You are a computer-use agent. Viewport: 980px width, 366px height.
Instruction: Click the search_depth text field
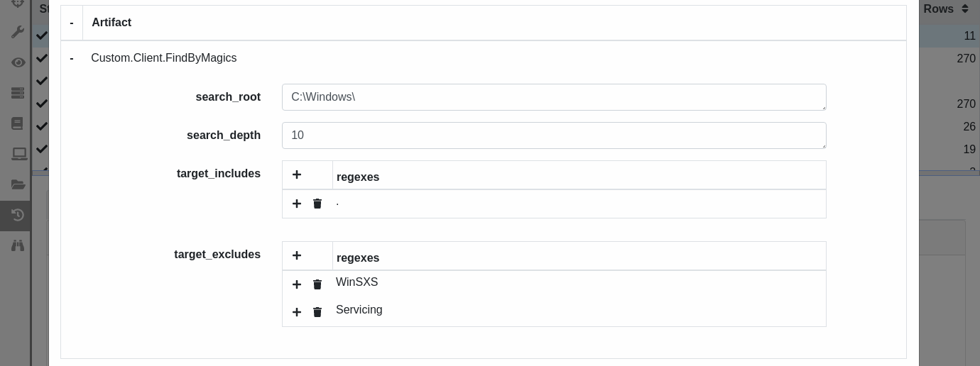pyautogui.click(x=554, y=135)
